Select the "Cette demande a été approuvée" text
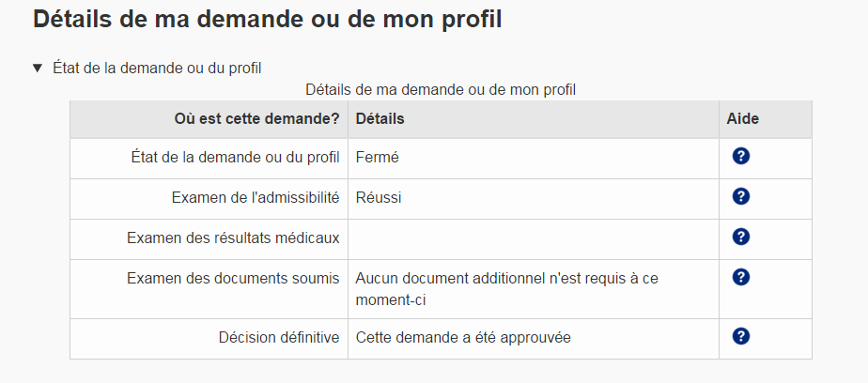 (463, 337)
